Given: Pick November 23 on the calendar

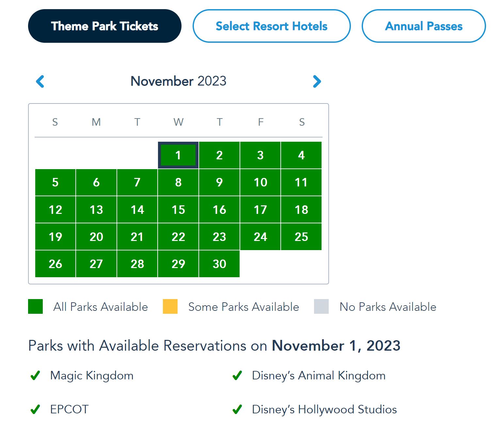Looking at the screenshot, I should (x=219, y=237).
